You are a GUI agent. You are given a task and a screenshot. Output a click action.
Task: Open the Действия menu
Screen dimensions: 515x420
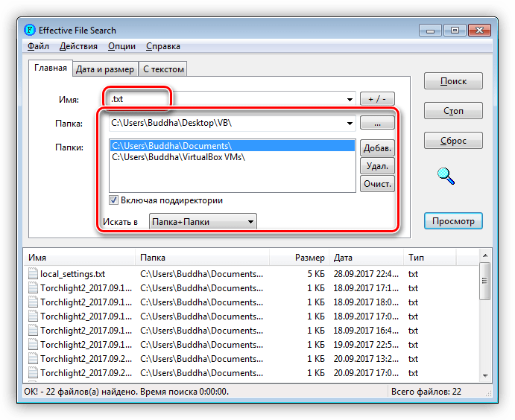point(78,46)
